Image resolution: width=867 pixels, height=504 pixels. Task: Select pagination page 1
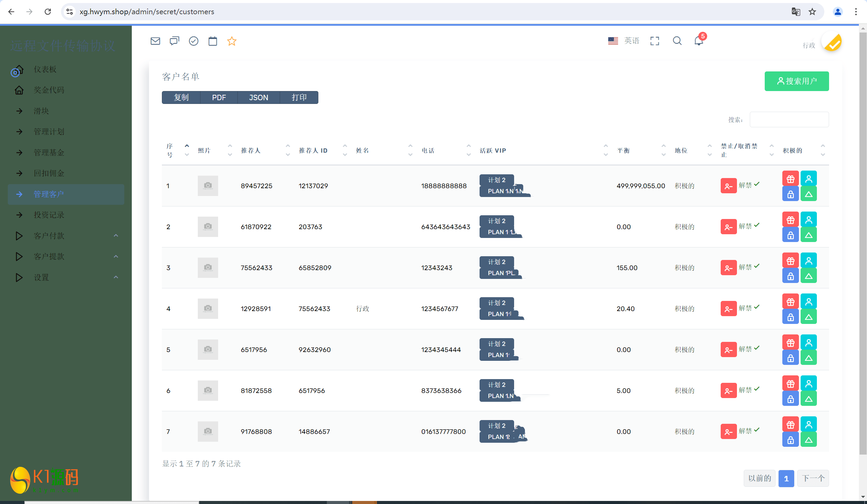coord(786,478)
